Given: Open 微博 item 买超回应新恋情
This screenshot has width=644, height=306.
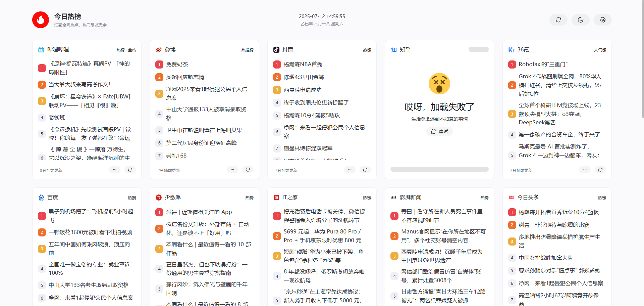Looking at the screenshot, I should [185, 77].
